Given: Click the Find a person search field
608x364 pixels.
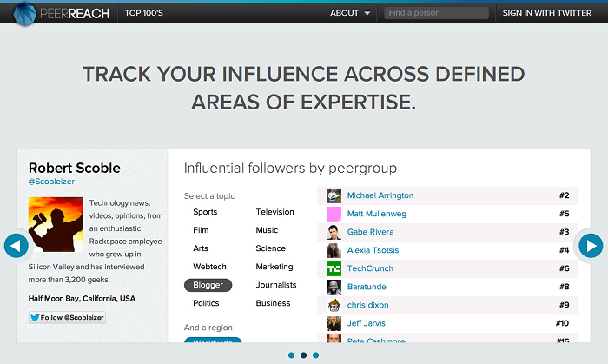Looking at the screenshot, I should coord(436,13).
